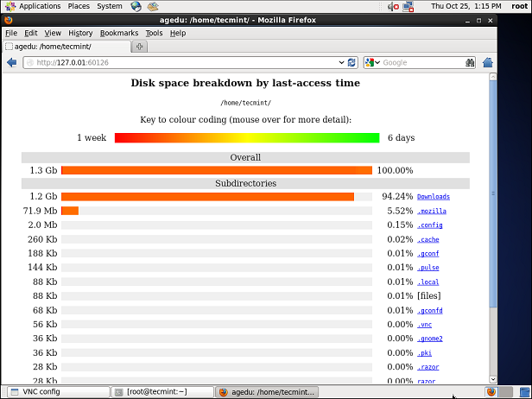This screenshot has height=399, width=532.
Task: Click the workspace switcher blue square
Action: (x=525, y=392)
